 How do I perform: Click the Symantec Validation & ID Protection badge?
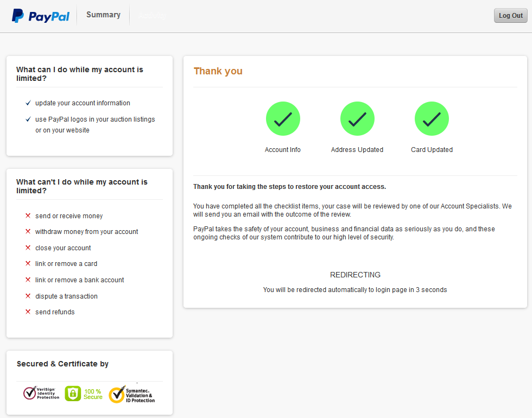click(x=132, y=395)
